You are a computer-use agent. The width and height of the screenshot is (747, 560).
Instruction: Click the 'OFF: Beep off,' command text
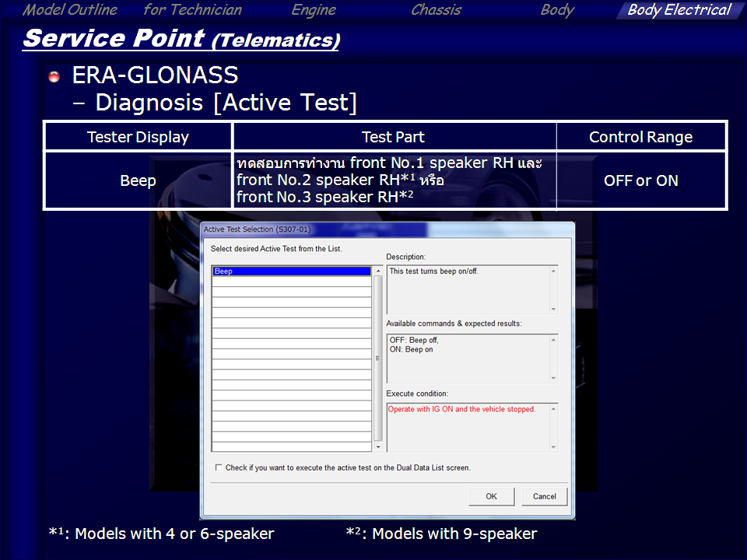(x=413, y=340)
